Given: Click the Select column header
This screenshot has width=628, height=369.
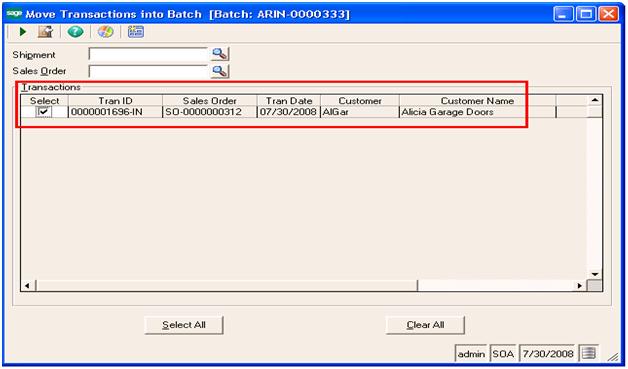Looking at the screenshot, I should tap(44, 101).
